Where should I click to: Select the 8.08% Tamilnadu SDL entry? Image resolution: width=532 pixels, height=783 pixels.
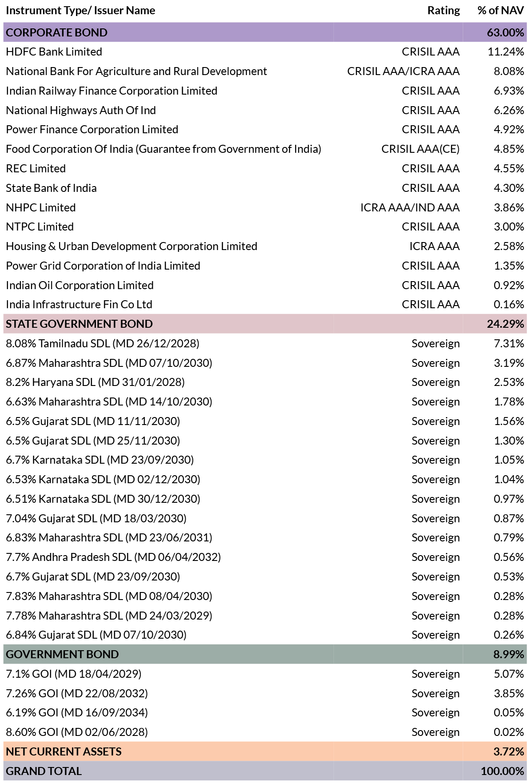click(103, 343)
